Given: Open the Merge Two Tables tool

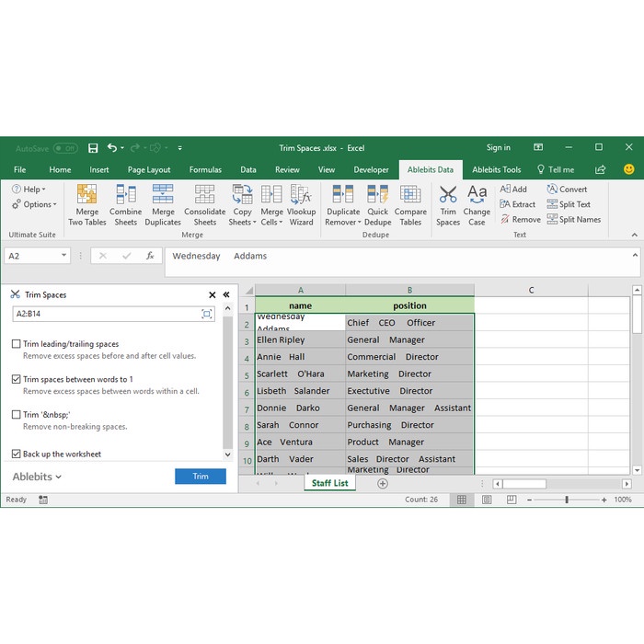Looking at the screenshot, I should coord(86,205).
